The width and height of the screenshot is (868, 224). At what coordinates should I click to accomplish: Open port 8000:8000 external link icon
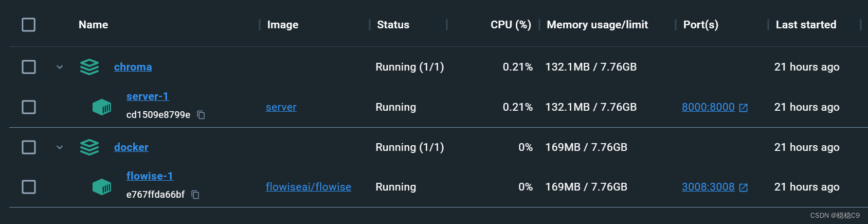(743, 108)
